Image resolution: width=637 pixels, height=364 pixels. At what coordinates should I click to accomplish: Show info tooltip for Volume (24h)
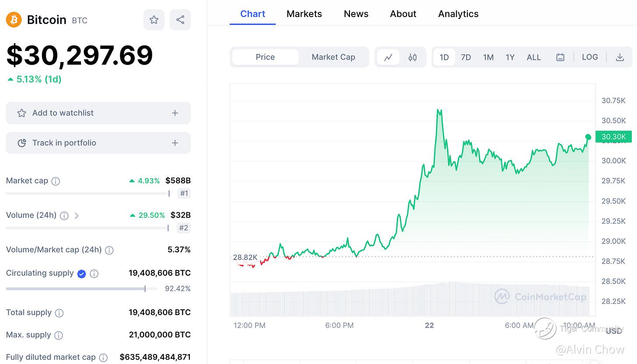pyautogui.click(x=64, y=215)
